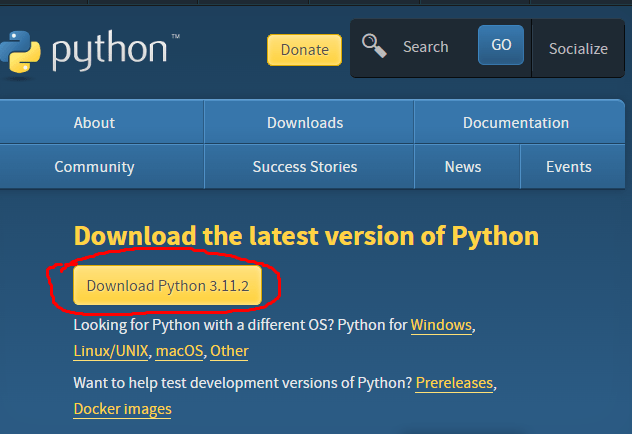Follow the macOS download link
Image resolution: width=632 pixels, height=434 pixels.
click(179, 351)
